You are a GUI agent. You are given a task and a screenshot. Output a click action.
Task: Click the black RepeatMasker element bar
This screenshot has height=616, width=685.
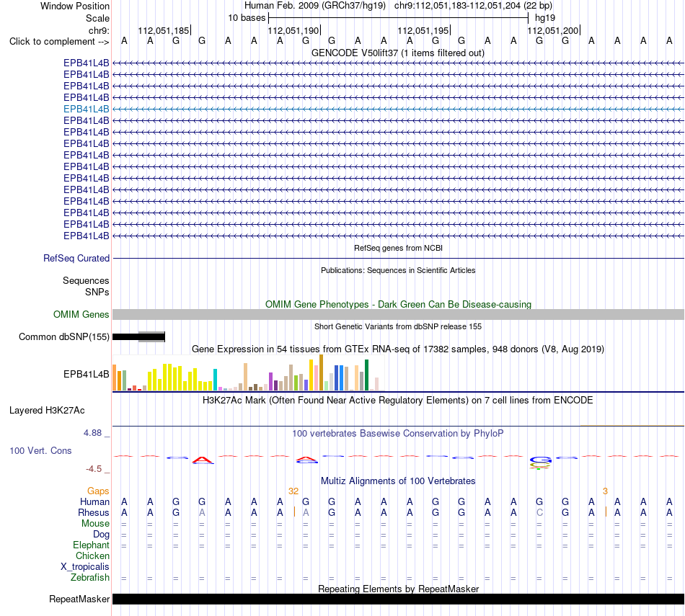(398, 599)
